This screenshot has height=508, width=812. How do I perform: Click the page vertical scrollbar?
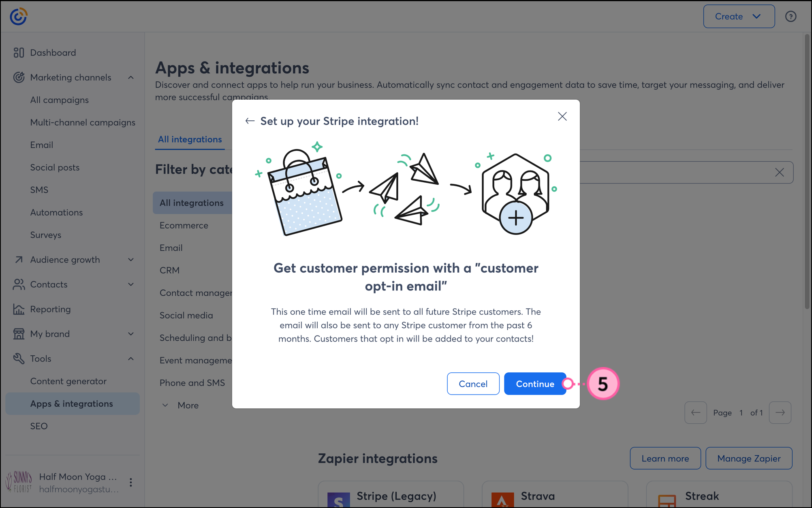(x=807, y=172)
